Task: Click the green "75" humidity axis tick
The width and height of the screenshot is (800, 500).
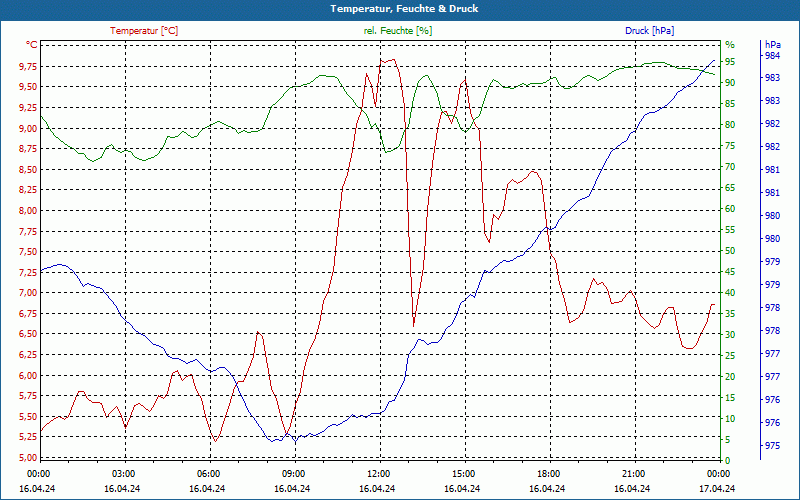Action: (x=730, y=146)
